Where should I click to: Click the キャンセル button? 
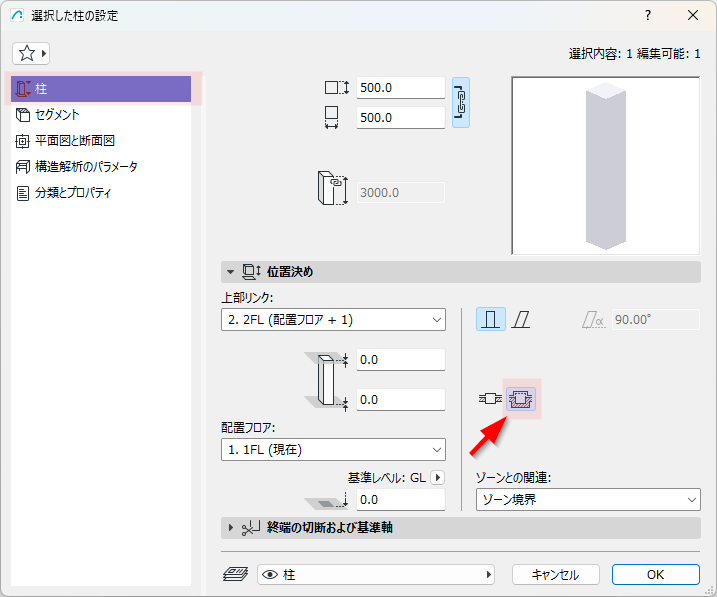(556, 574)
